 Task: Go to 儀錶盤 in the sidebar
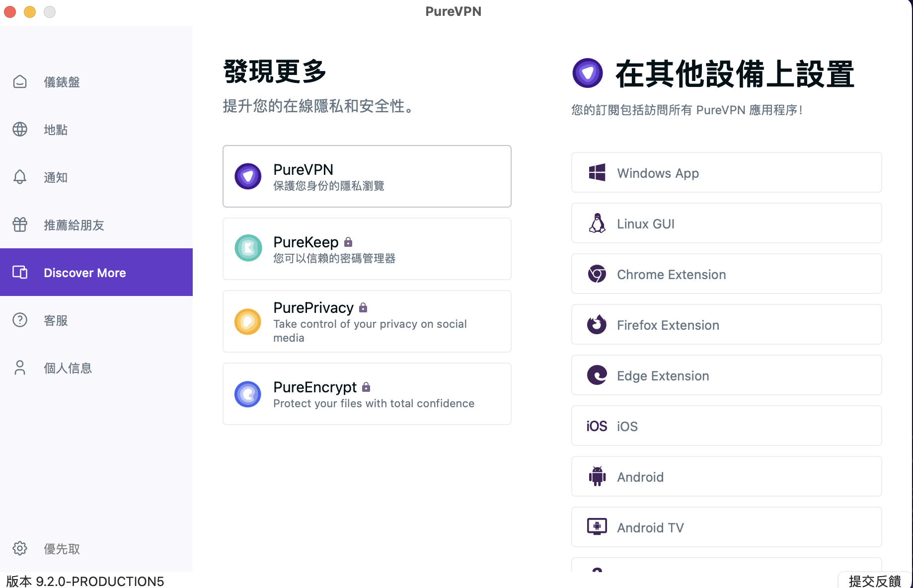pyautogui.click(x=96, y=81)
